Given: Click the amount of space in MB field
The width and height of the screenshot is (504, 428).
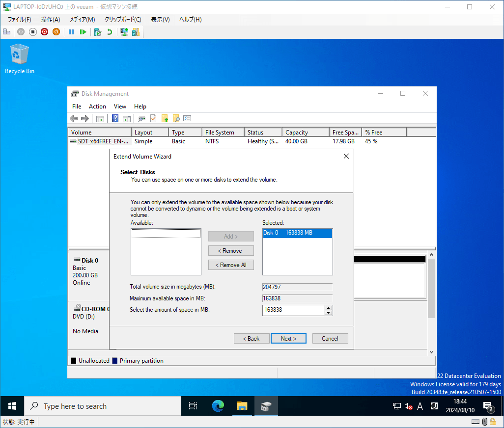Looking at the screenshot, I should pos(293,310).
